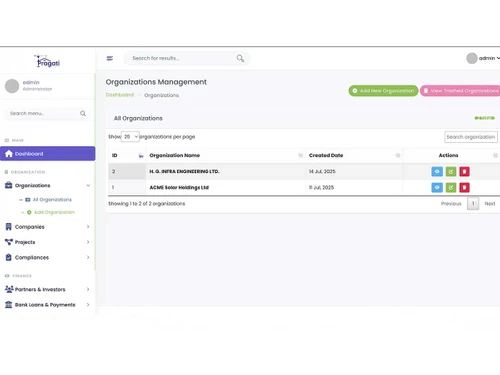Screen dimensions: 500x375
Task: Click the green active status badge
Action: 485,118
